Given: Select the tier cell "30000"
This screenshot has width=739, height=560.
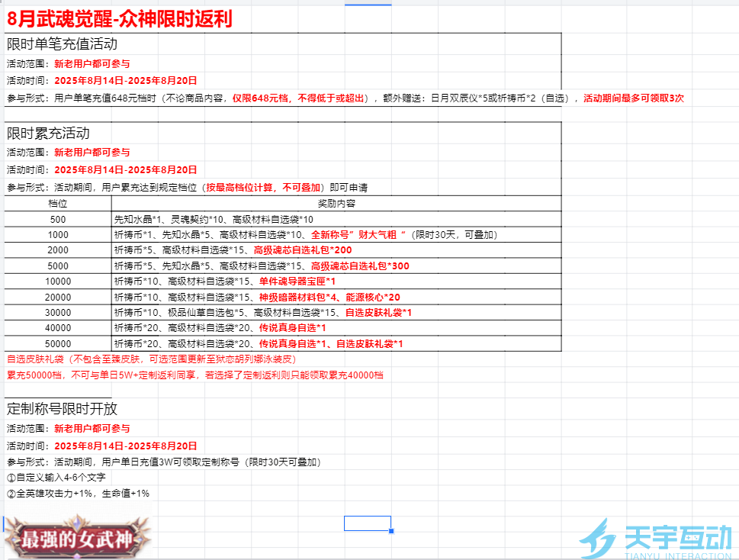Looking at the screenshot, I should pos(58,313).
